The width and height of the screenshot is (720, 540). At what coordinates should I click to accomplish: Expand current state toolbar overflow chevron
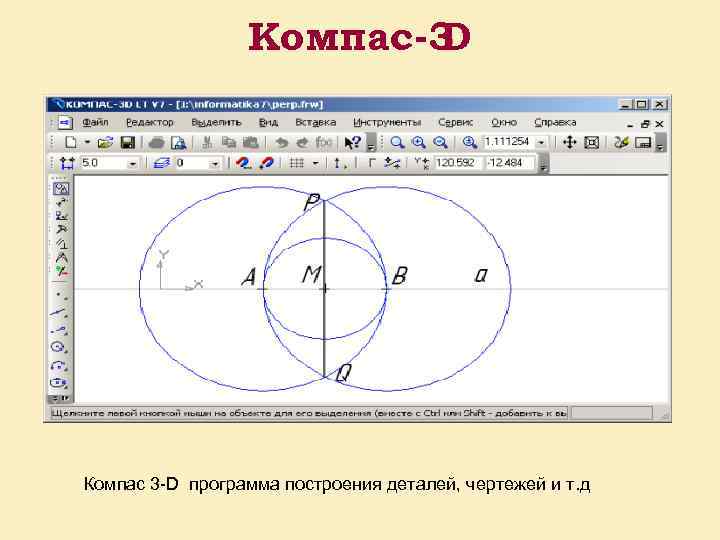[543, 164]
